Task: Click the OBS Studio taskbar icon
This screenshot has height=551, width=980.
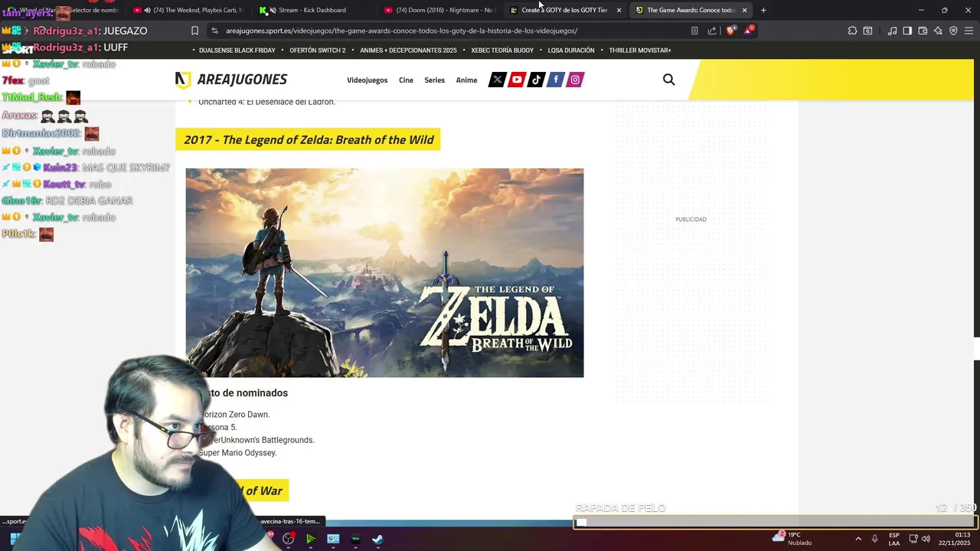Action: tap(288, 539)
